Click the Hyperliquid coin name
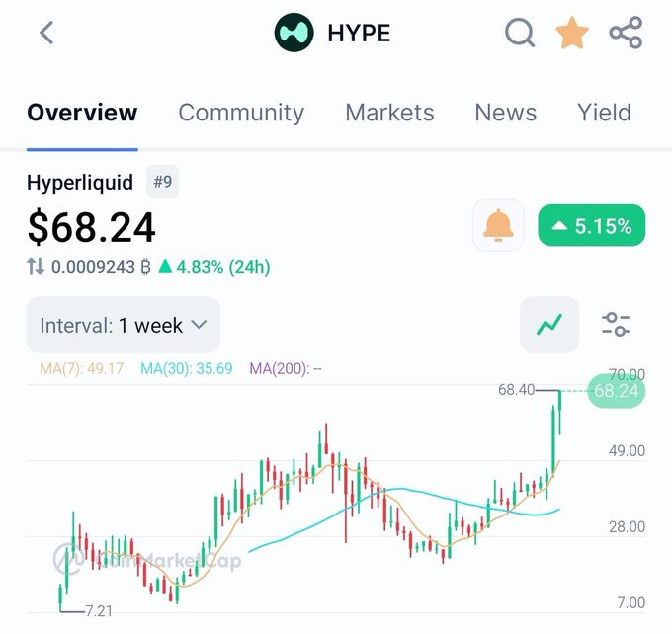 80,182
